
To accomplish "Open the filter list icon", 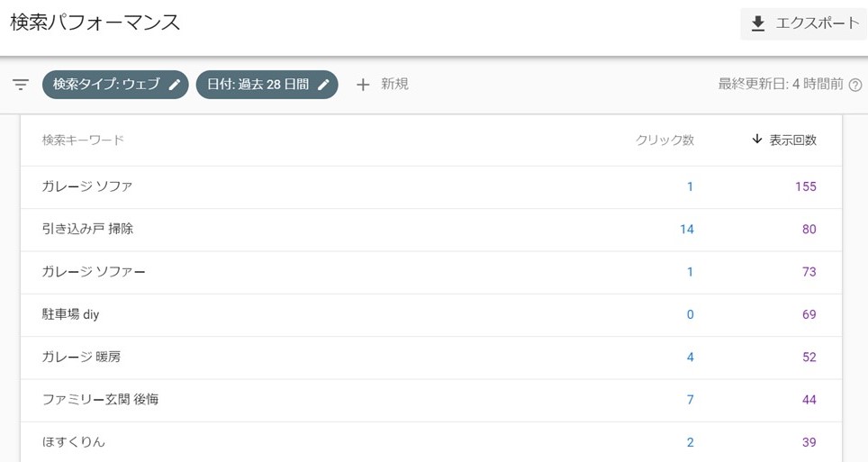I will tap(21, 84).
